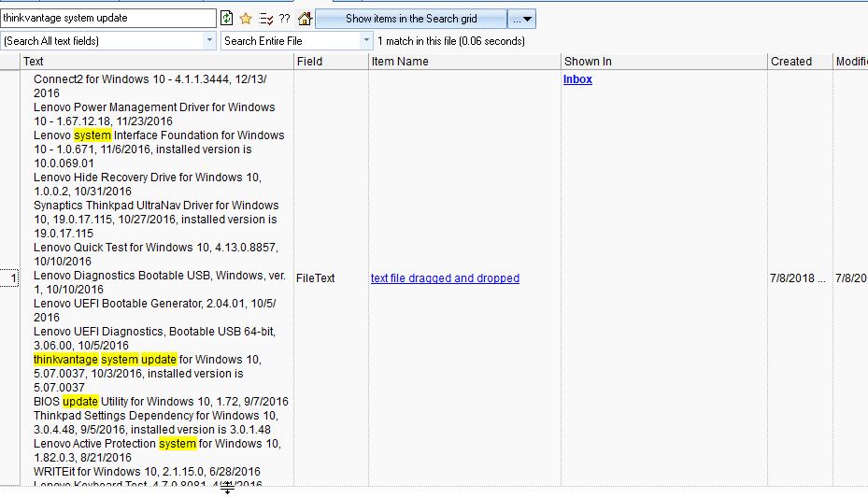Click Lenovo Power Management Driver text
The width and height of the screenshot is (868, 498).
pos(154,114)
